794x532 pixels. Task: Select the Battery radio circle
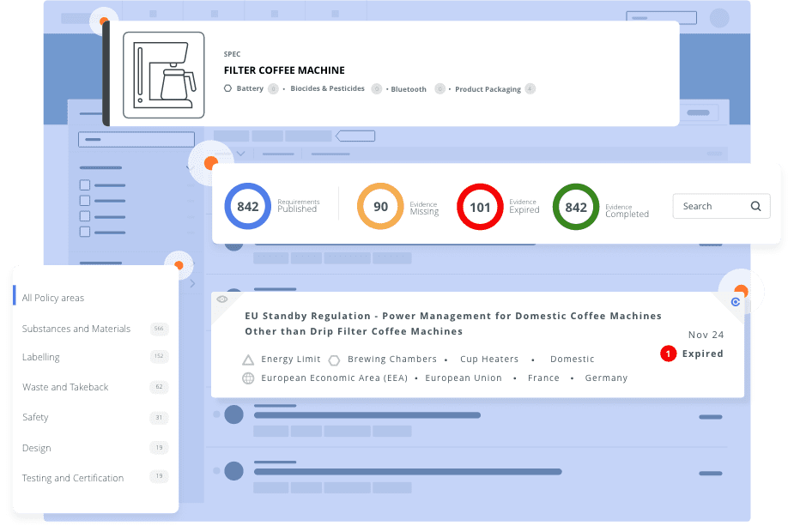(227, 88)
